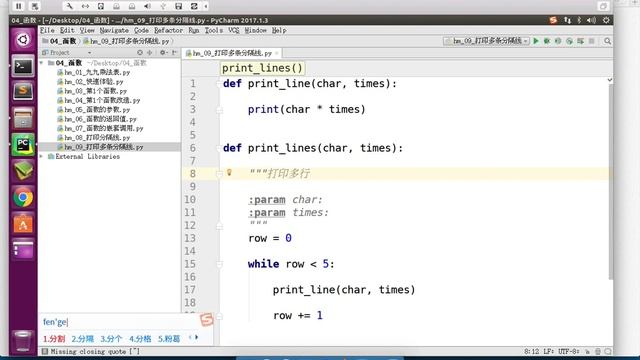Open Search Everywhere magnifier icon
The height and width of the screenshot is (360, 640).
pos(607,41)
